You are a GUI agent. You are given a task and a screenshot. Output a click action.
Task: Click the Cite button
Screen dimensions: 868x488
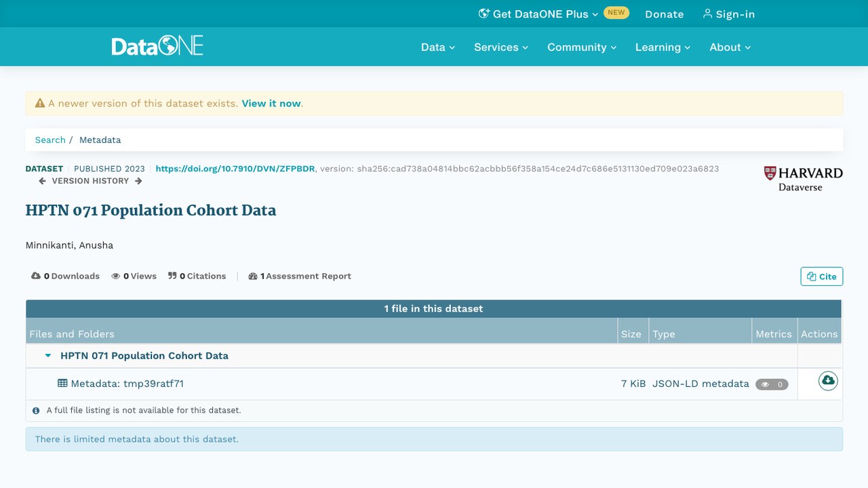821,276
